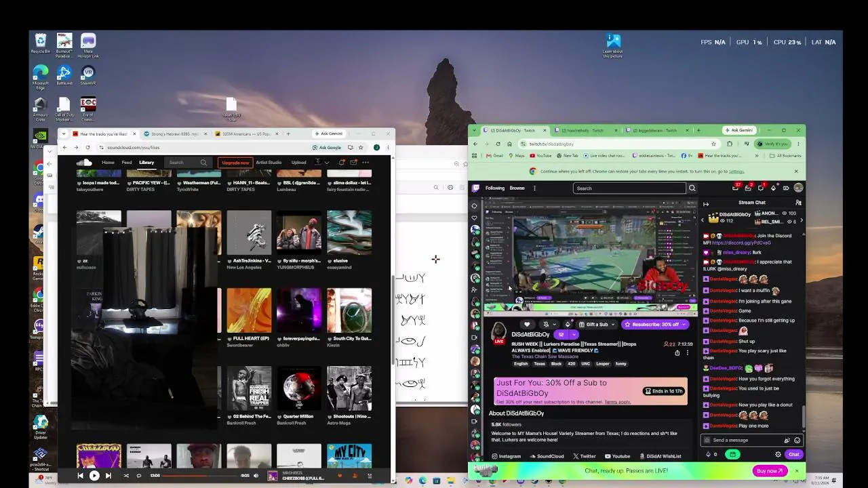The image size is (868, 488).
Task: Open SoundCloud notifications bell
Action: tap(342, 163)
